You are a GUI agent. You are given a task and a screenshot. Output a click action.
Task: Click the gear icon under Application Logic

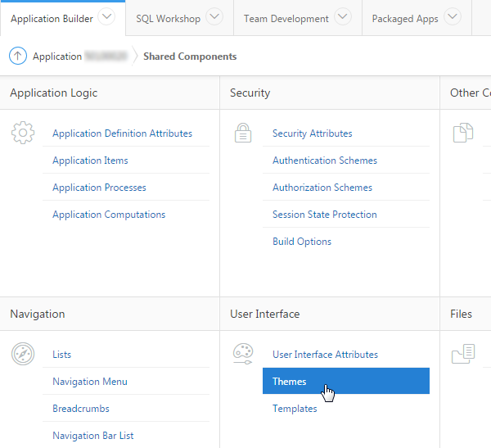point(23,132)
